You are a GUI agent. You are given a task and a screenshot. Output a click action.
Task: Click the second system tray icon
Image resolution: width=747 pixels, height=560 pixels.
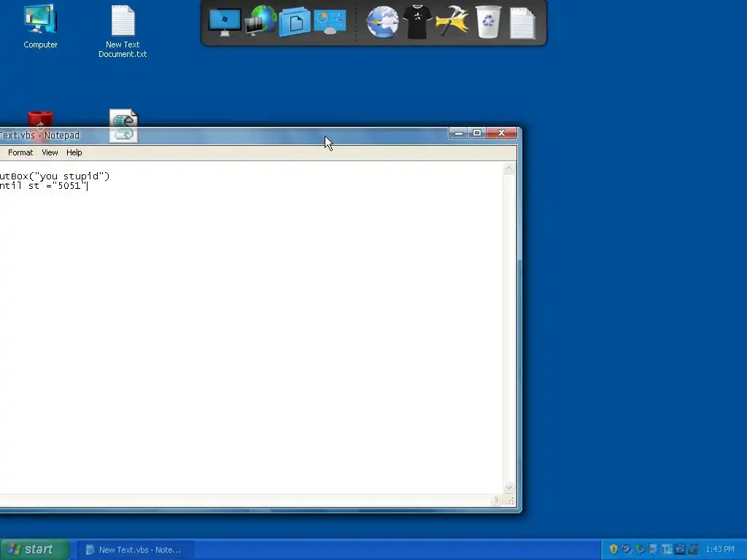627,549
